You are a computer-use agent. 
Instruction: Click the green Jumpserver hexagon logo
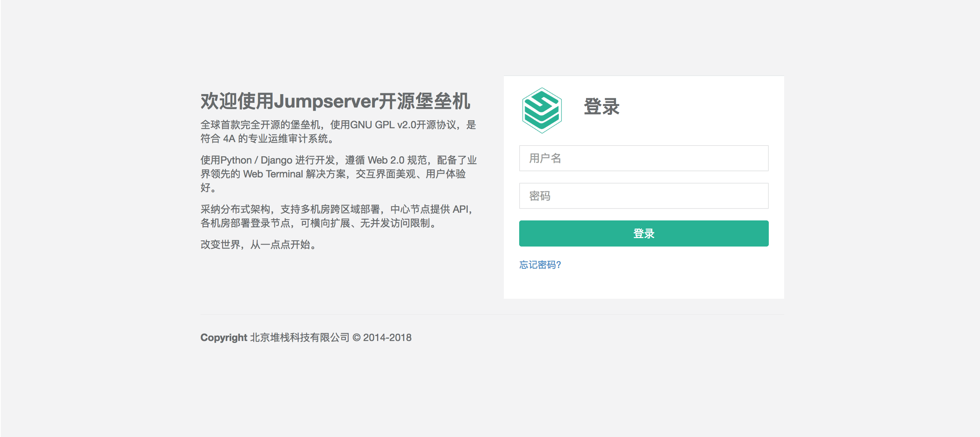pos(541,111)
